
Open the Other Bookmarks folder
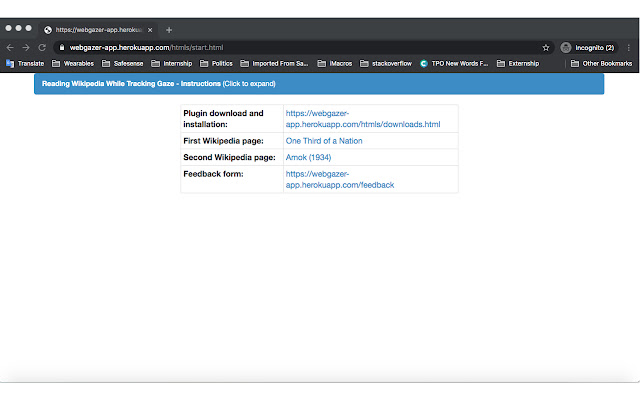click(x=602, y=64)
